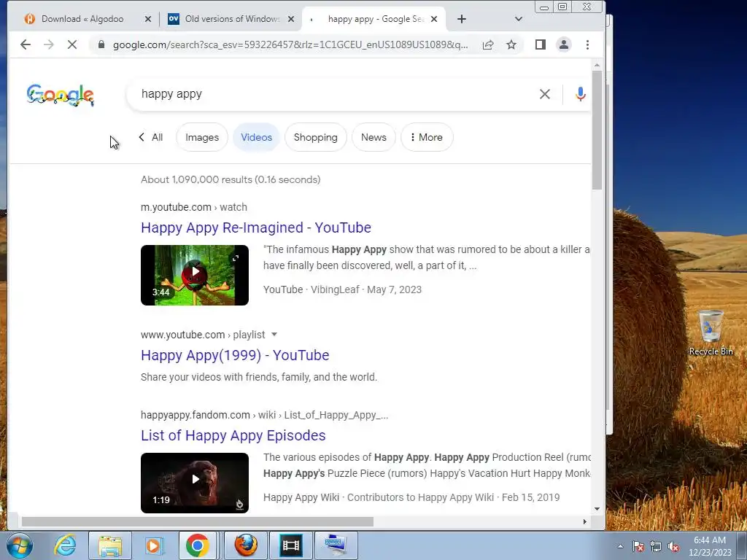This screenshot has width=747, height=560.
Task: Click the horizontal scrollbar thumb
Action: (197, 521)
